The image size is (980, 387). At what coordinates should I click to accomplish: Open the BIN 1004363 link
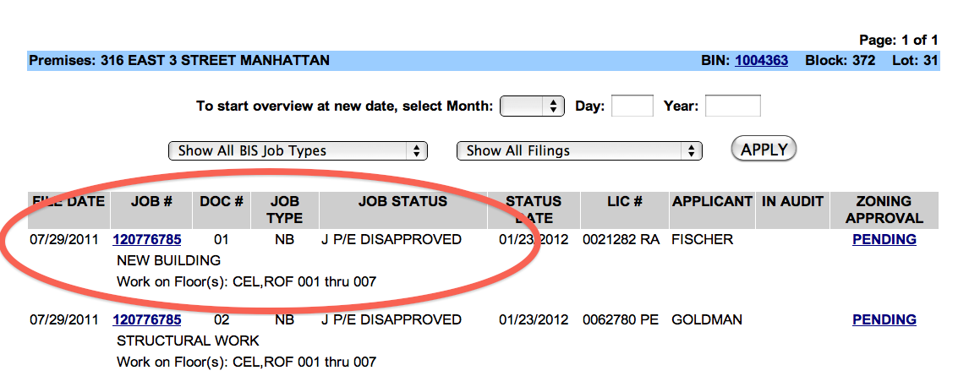tap(761, 61)
